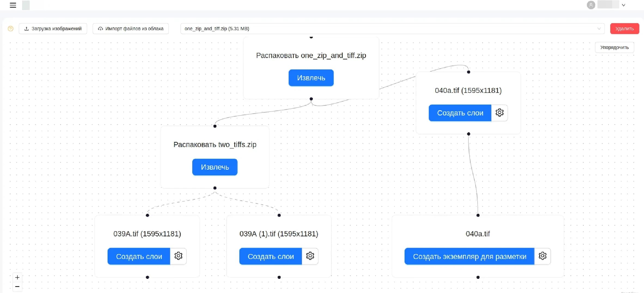Zoom in the canvas with plus
644x293 pixels.
pos(17,277)
